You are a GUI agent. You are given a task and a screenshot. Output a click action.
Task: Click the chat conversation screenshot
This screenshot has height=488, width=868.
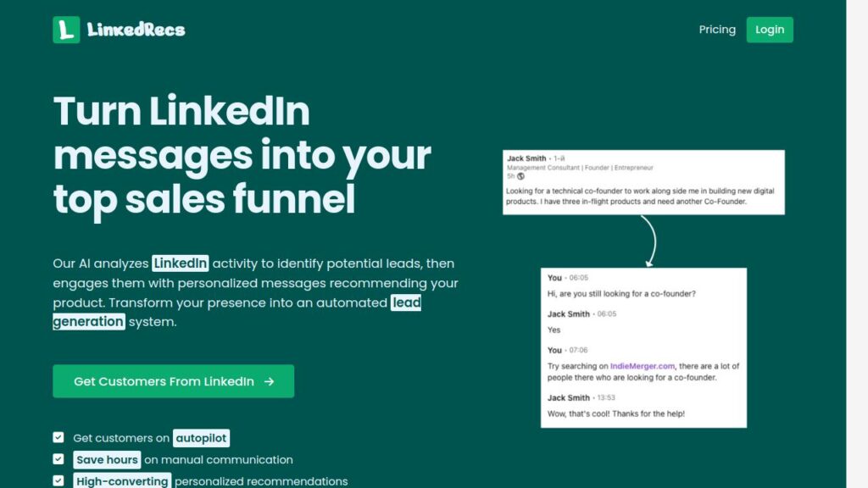click(644, 347)
